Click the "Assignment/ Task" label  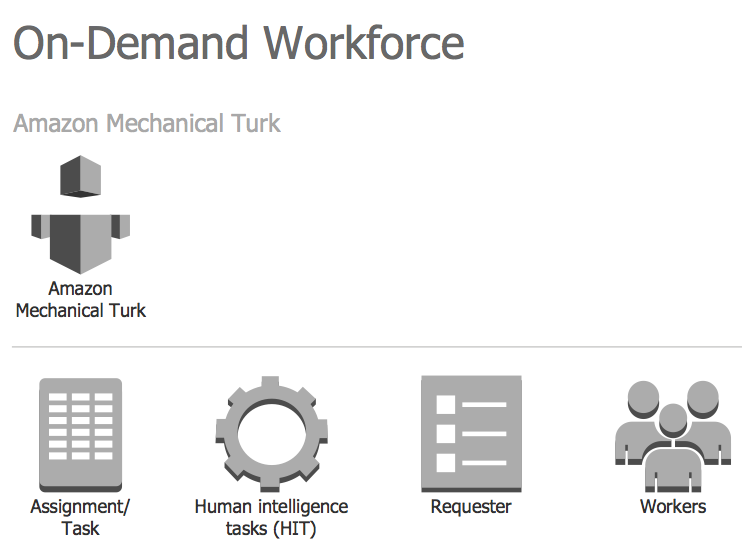[80, 518]
